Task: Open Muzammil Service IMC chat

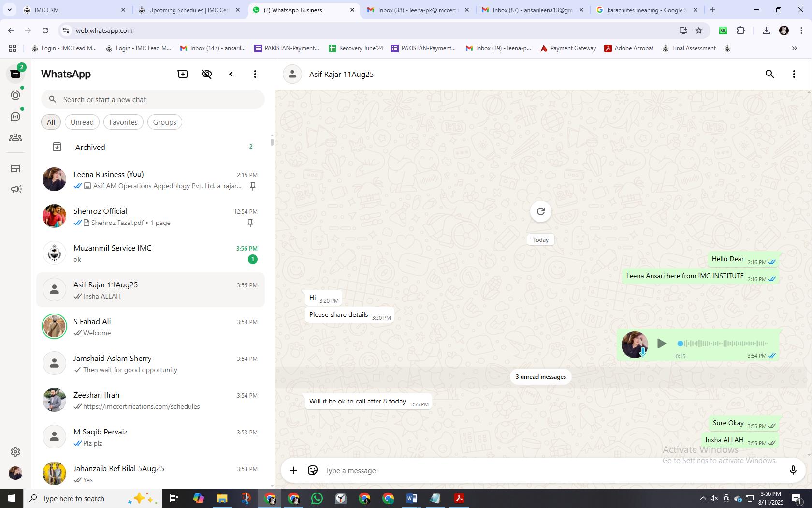Action: coord(150,253)
